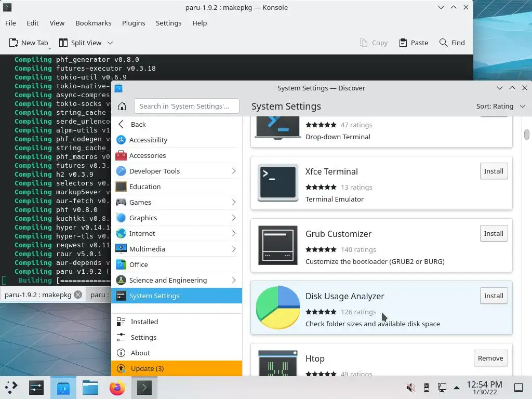Open the Konsole Edit menu
This screenshot has width=532, height=399.
(33, 23)
